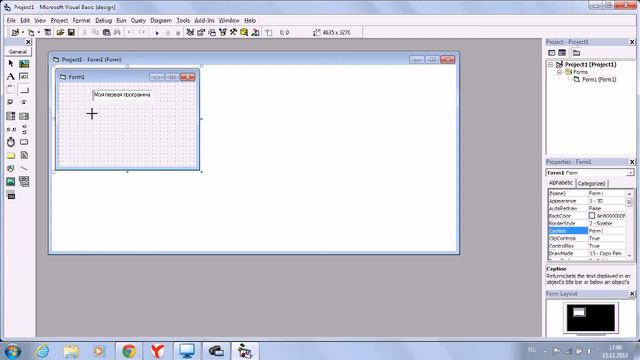Open the Data View Window icon
The height and width of the screenshot is (360, 640).
click(244, 32)
